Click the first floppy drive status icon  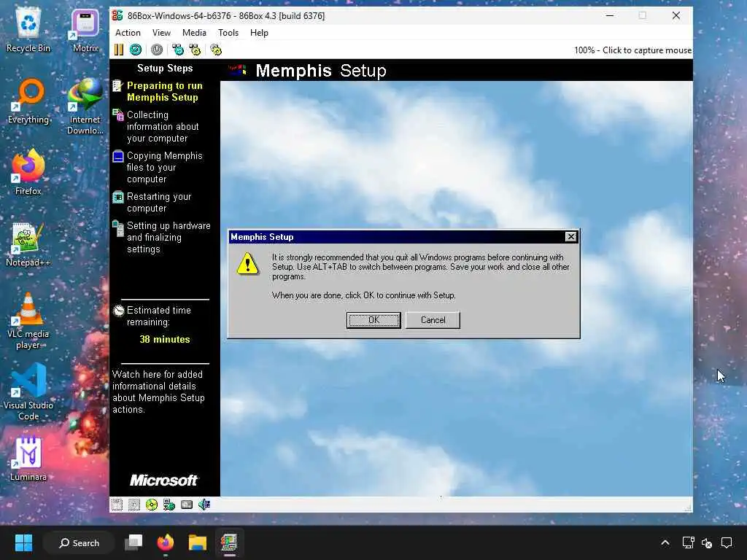(117, 505)
